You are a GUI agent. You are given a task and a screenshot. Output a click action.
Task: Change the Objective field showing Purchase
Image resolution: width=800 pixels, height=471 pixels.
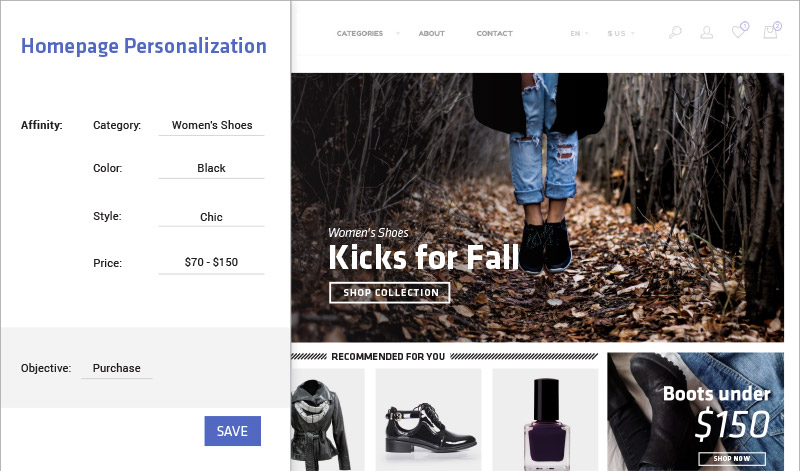(117, 368)
